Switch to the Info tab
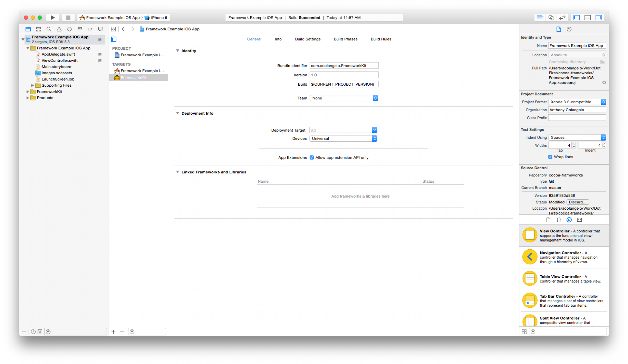The height and width of the screenshot is (364, 628). [x=278, y=39]
